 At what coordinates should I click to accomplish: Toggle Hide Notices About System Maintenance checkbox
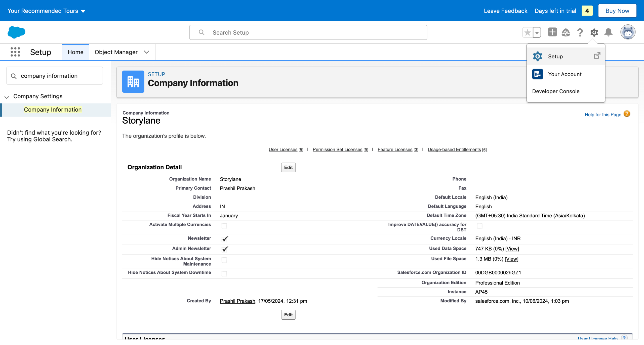pos(224,260)
